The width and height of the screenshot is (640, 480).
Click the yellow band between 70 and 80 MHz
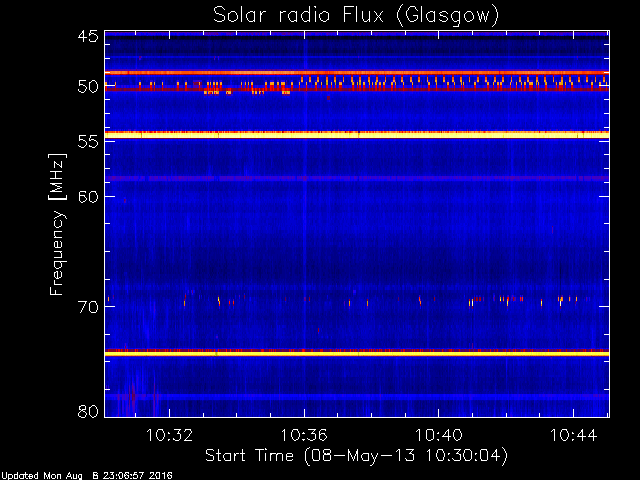(357, 353)
